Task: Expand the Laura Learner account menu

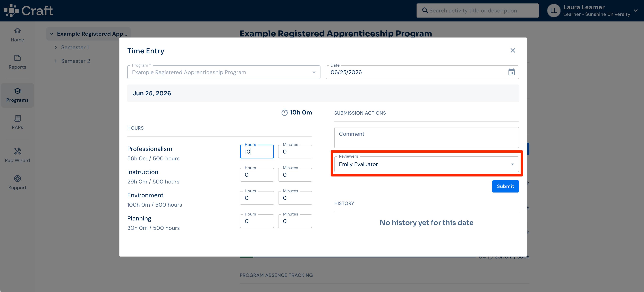Action: (x=636, y=11)
